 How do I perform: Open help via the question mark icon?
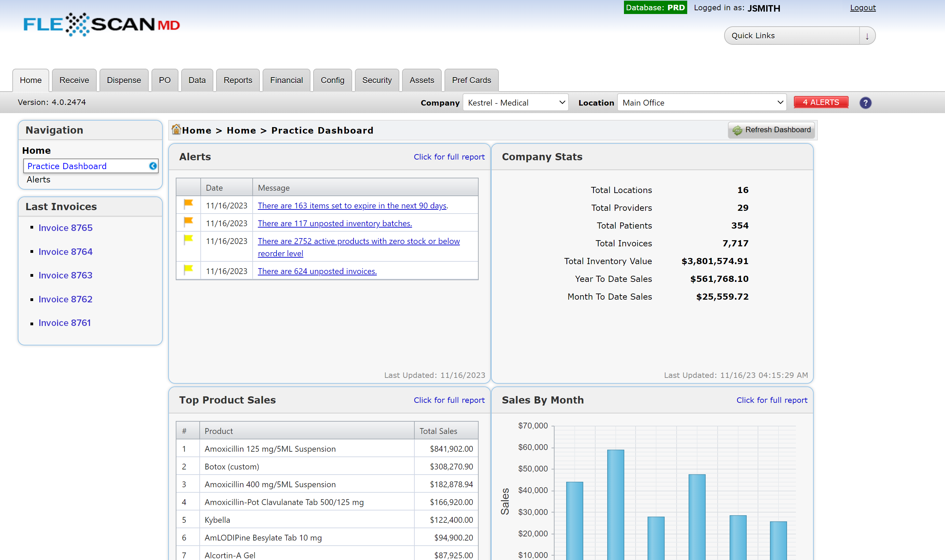coord(865,102)
